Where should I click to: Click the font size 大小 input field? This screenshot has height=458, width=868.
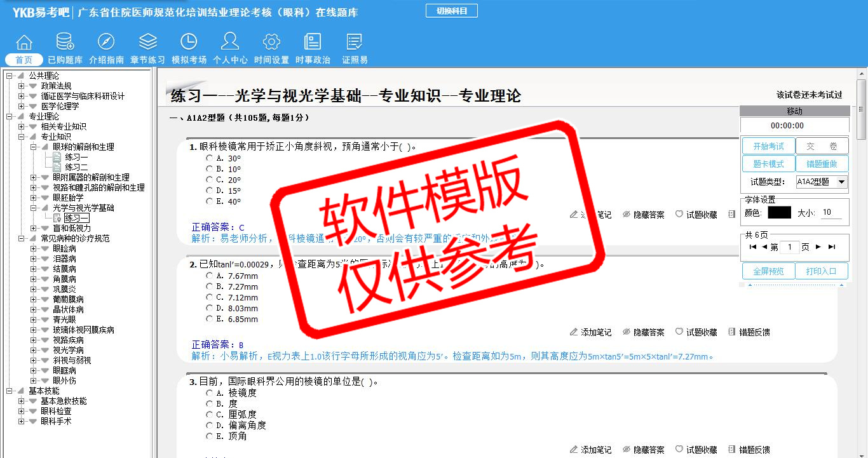pyautogui.click(x=831, y=213)
